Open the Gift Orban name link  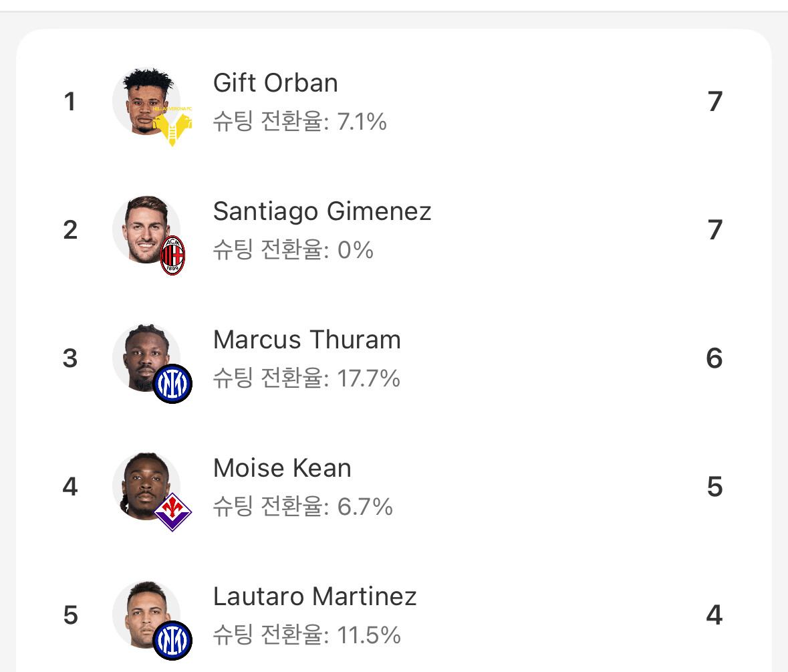pos(275,83)
